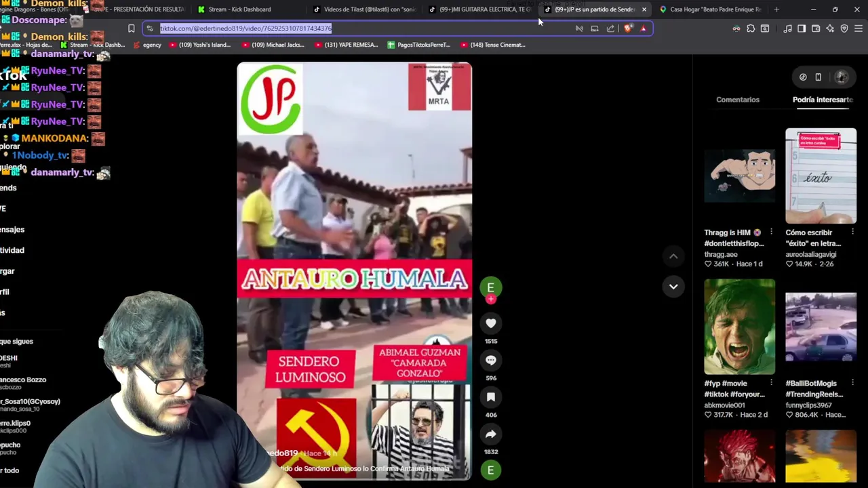
Task: Open the music note playlist icon
Action: click(787, 28)
